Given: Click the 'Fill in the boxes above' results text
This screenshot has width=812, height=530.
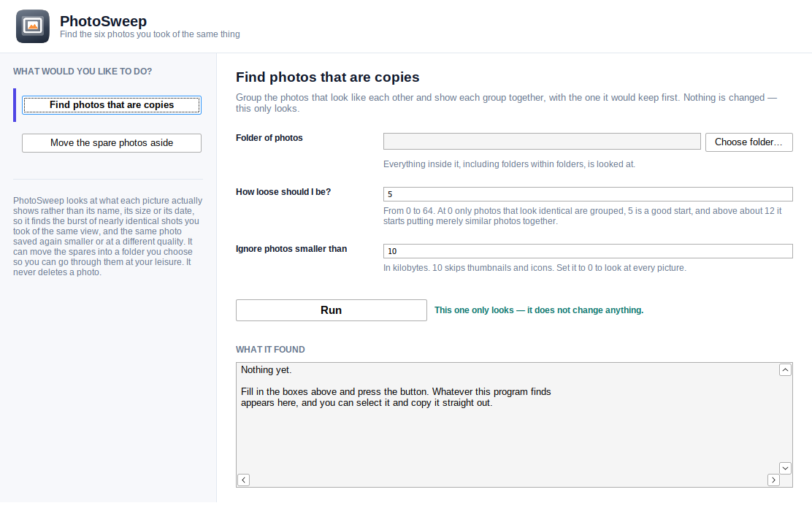Looking at the screenshot, I should coord(396,397).
